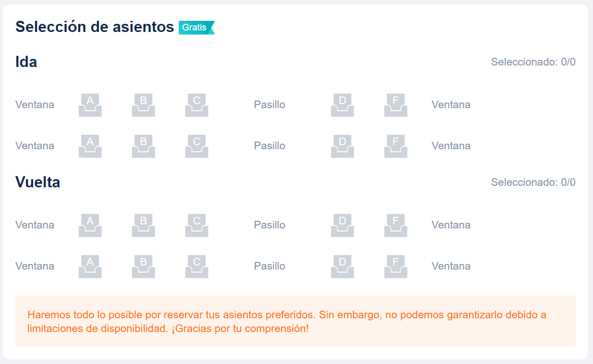This screenshot has width=593, height=364.
Task: Select seat D in first Vuelta row
Action: coord(342,225)
